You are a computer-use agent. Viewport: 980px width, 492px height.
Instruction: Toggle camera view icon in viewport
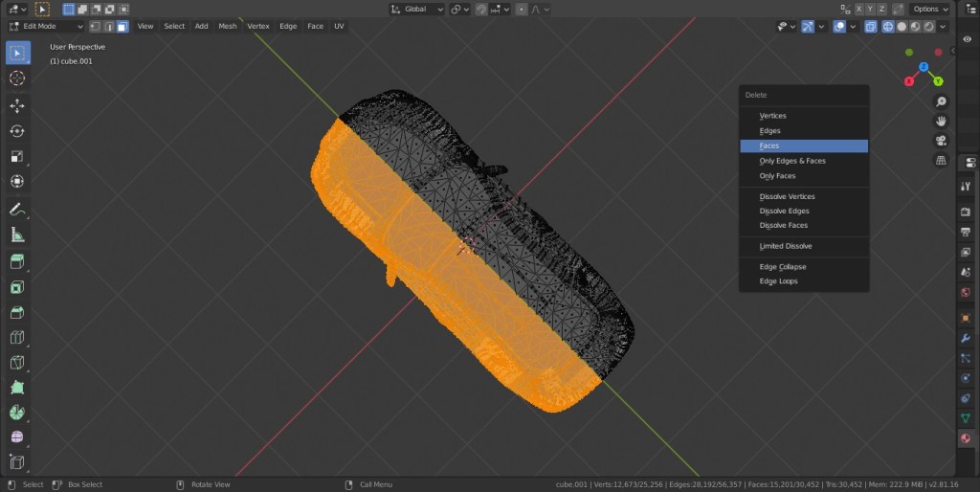pyautogui.click(x=941, y=141)
